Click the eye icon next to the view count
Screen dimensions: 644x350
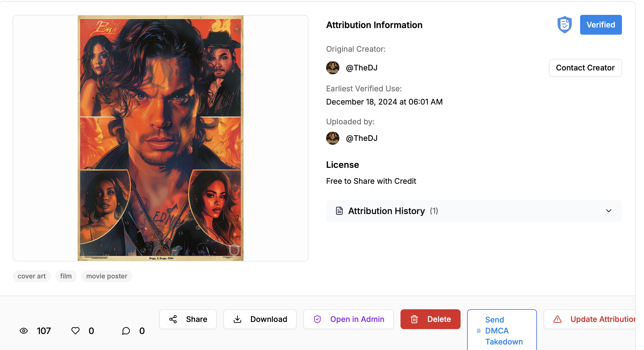pos(24,331)
